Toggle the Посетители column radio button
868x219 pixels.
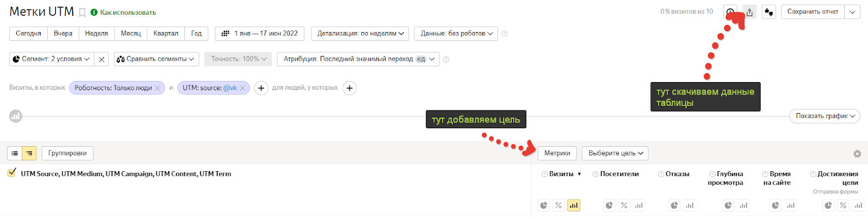[x=595, y=174]
